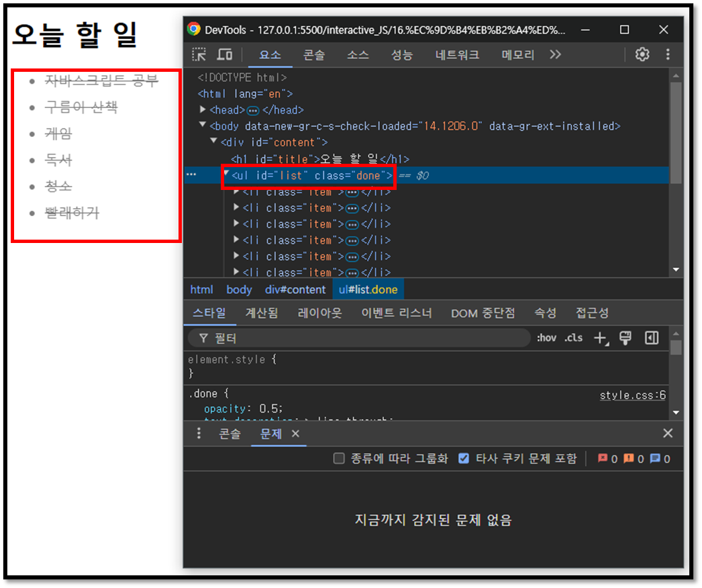
Task: Click the improvements count icon
Action: [x=655, y=458]
